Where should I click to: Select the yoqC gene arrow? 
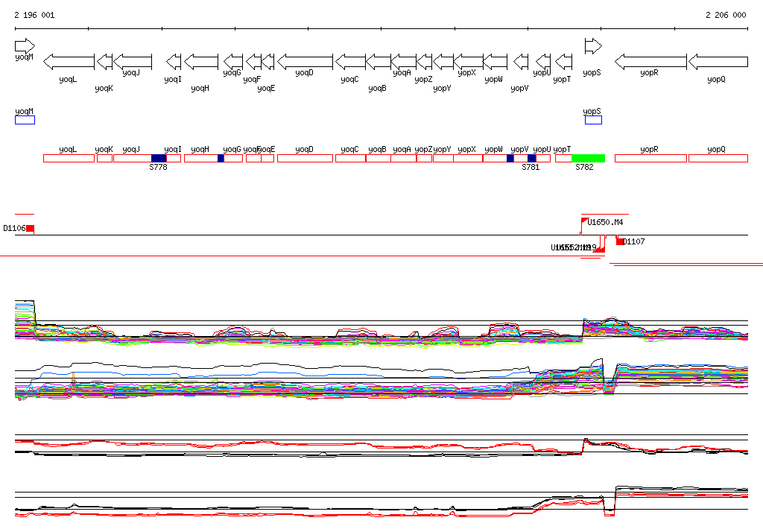pyautogui.click(x=350, y=61)
